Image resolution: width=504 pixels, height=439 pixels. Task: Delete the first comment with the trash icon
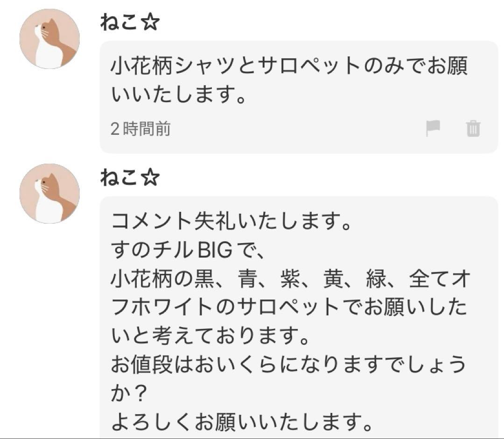click(x=473, y=128)
